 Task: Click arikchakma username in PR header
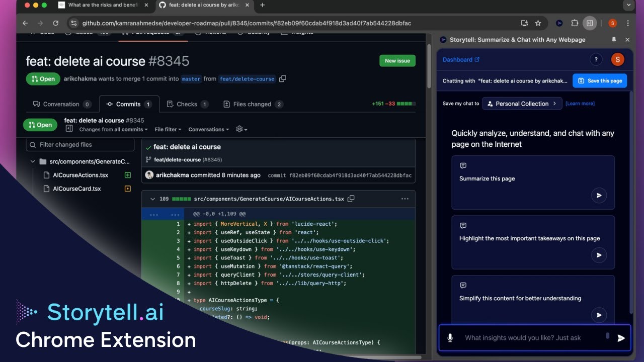80,79
